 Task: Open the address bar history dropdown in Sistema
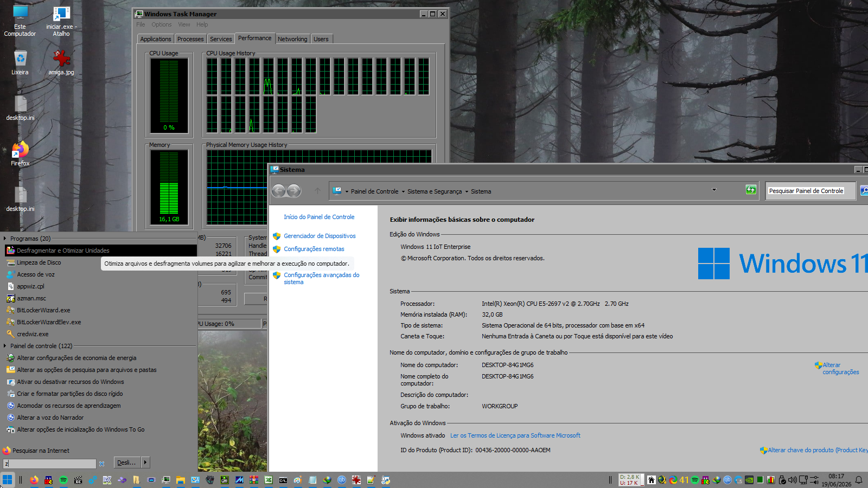point(714,190)
